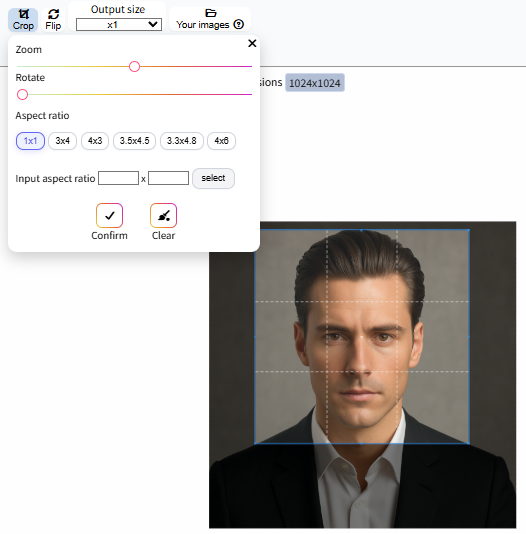Select the 1x1 aspect ratio
The height and width of the screenshot is (534, 526).
[x=30, y=141]
